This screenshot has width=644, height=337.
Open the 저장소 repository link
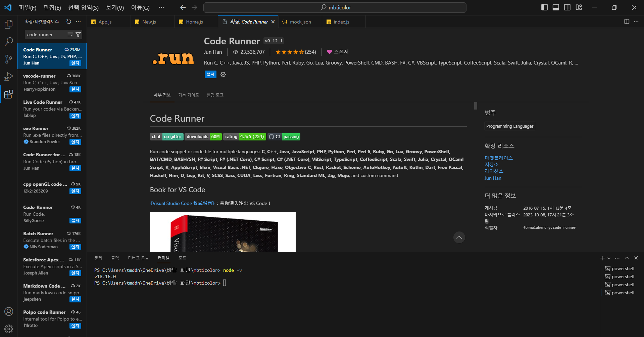click(x=492, y=165)
